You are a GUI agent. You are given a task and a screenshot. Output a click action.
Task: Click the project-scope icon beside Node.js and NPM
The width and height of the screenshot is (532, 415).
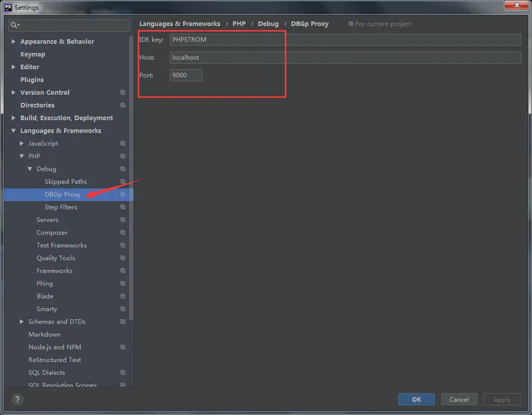tap(123, 347)
